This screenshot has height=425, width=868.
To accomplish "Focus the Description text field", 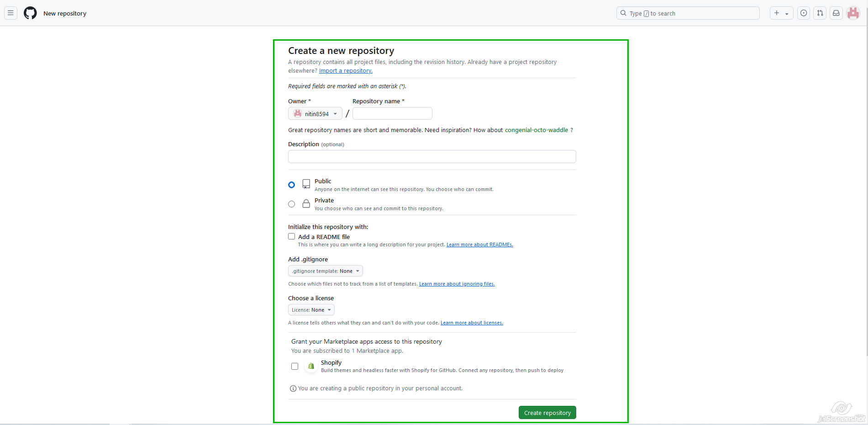I will coord(431,157).
